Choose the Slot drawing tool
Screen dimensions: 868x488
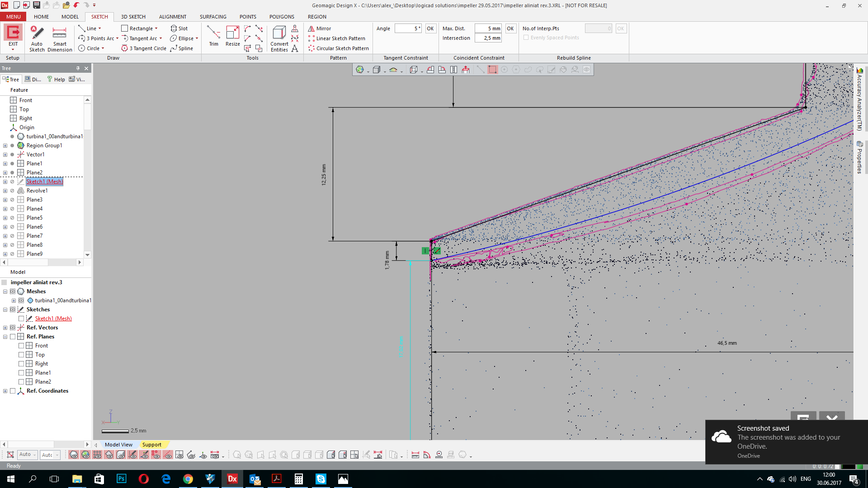[179, 28]
